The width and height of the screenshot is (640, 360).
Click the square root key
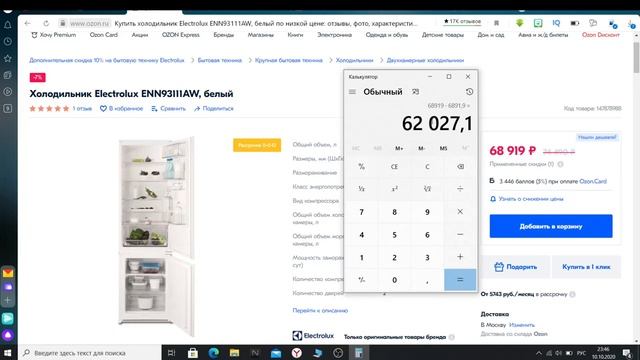click(x=427, y=189)
